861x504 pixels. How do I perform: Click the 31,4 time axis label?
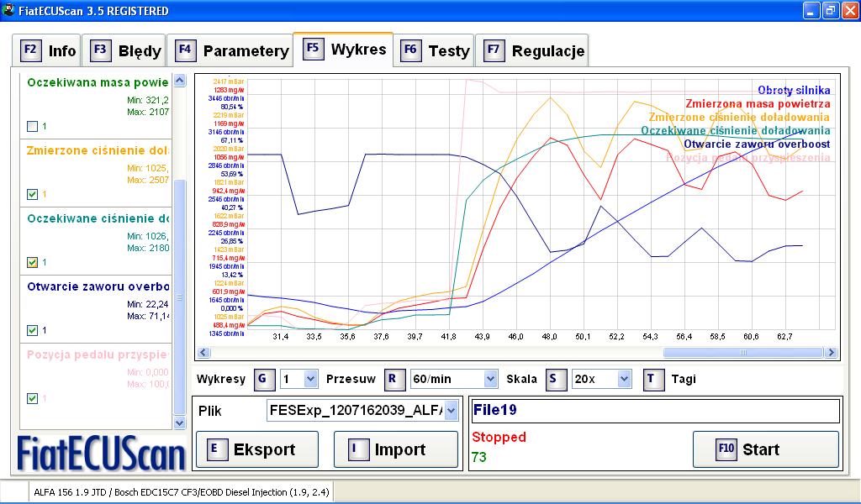point(281,336)
